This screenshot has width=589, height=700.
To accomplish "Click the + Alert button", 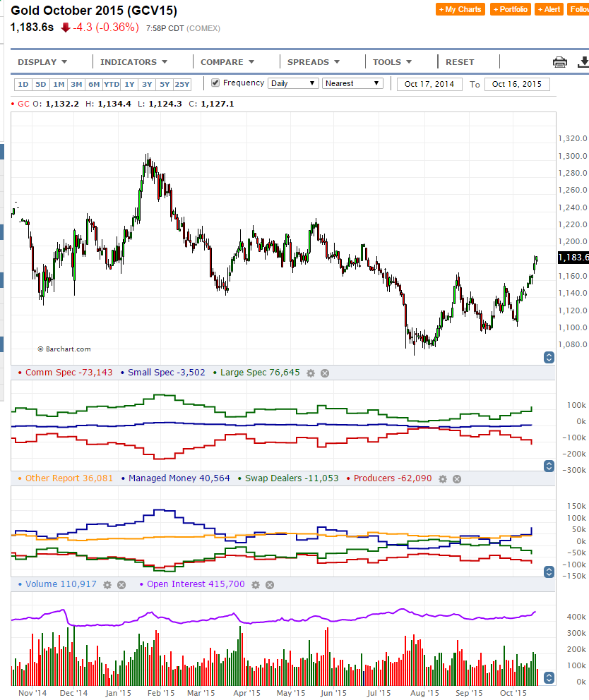I will tap(549, 9).
